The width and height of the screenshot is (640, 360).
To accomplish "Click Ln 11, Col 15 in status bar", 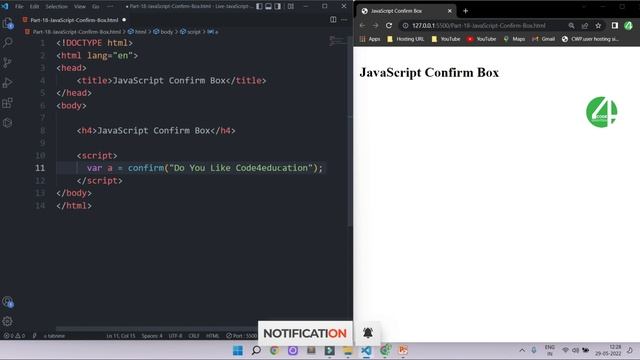I will pos(121,336).
